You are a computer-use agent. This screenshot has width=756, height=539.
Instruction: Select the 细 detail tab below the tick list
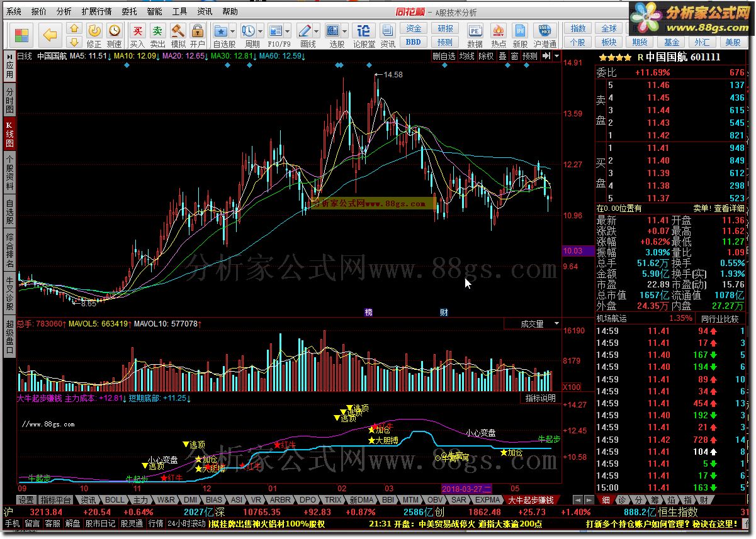[606, 500]
